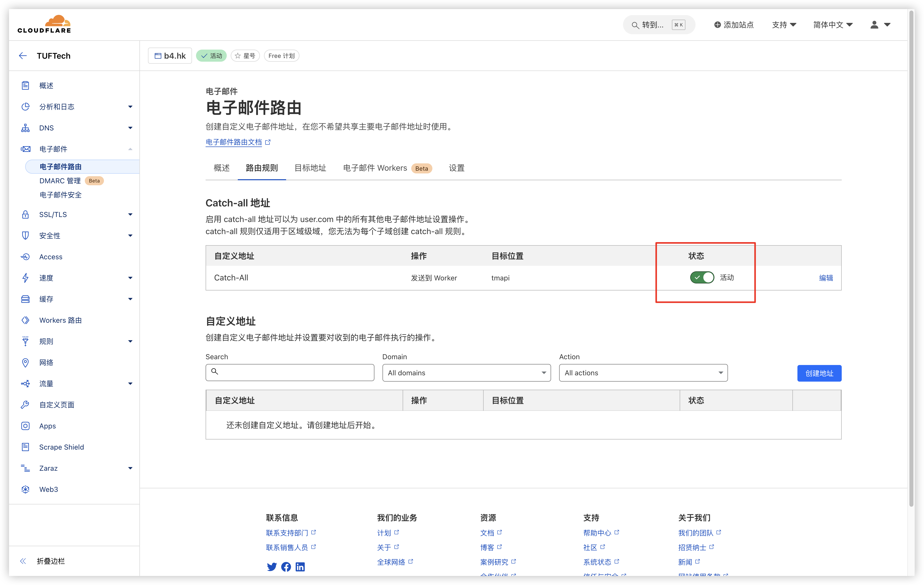Click the user account profile icon
Screen dimensions: 924x585
(874, 25)
